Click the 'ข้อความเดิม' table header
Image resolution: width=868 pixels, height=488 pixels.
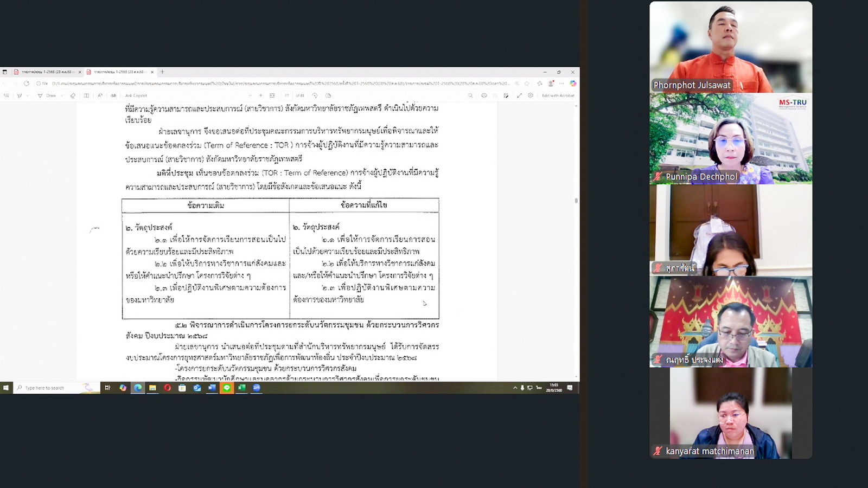point(206,206)
